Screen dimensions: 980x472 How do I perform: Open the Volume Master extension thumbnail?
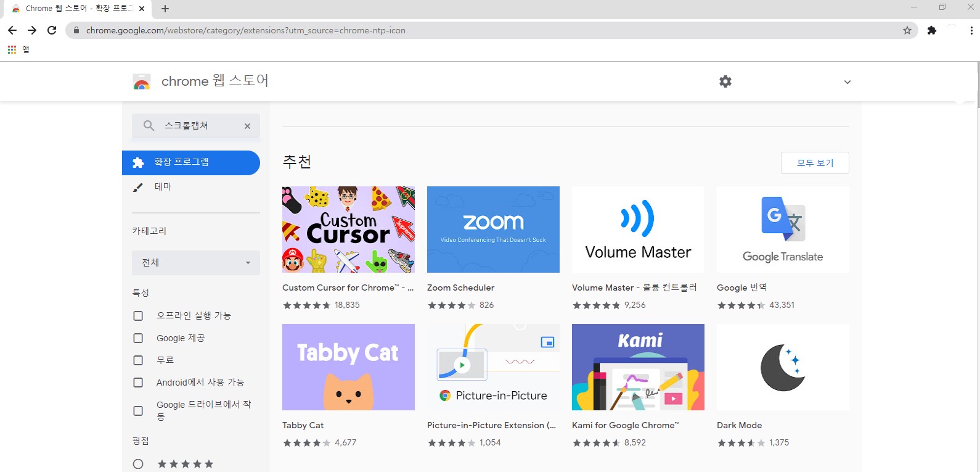tap(638, 230)
